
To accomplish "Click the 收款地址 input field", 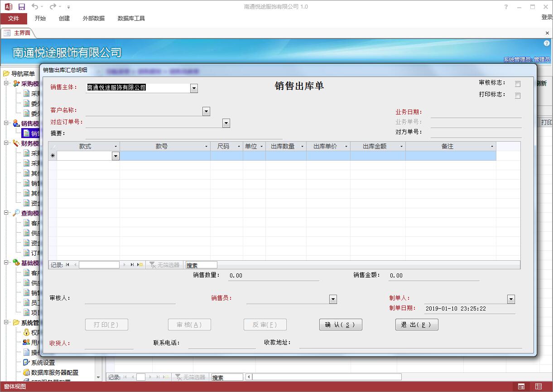I will (x=410, y=344).
